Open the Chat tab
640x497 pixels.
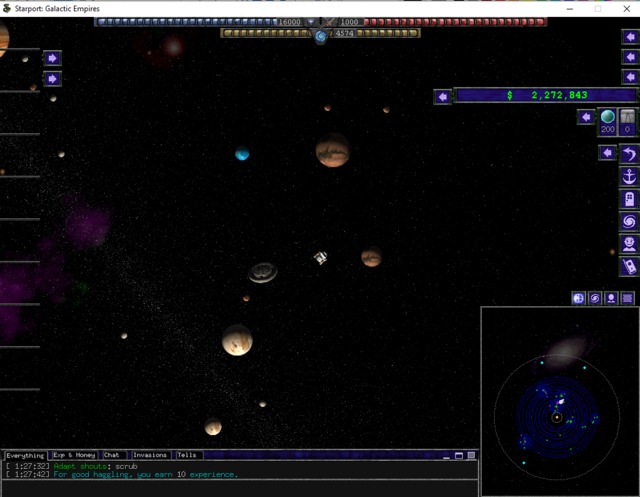(112, 455)
